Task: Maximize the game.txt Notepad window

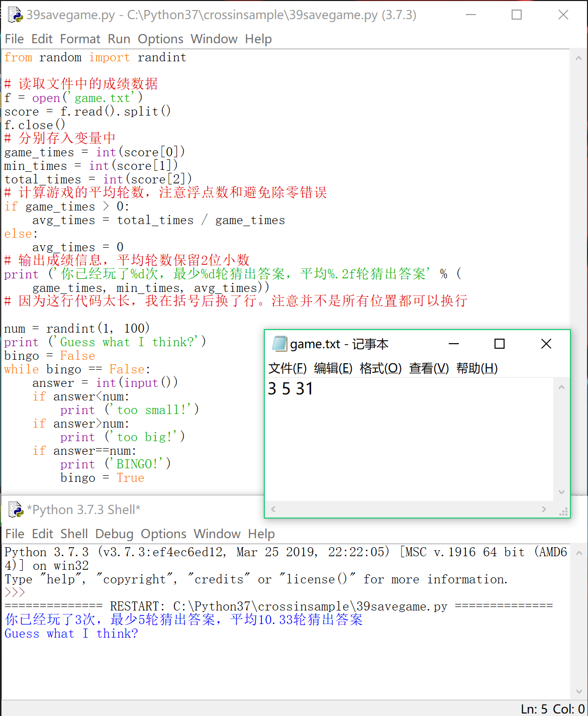Action: tap(500, 344)
